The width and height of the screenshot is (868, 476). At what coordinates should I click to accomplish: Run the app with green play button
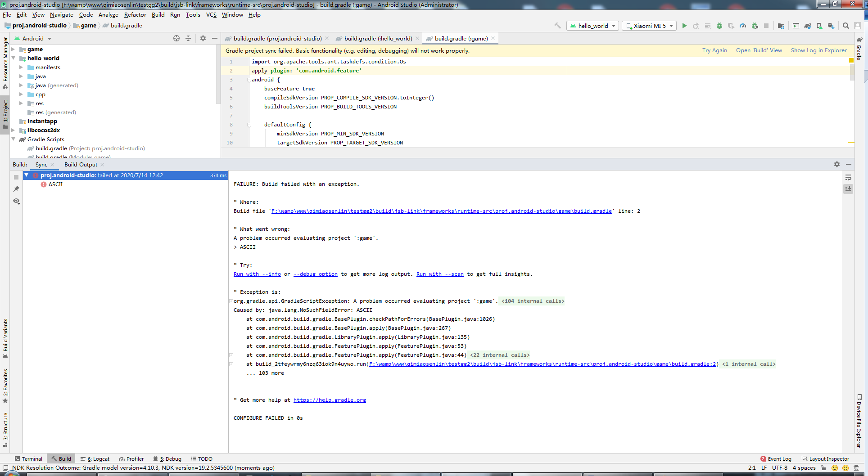tap(684, 26)
